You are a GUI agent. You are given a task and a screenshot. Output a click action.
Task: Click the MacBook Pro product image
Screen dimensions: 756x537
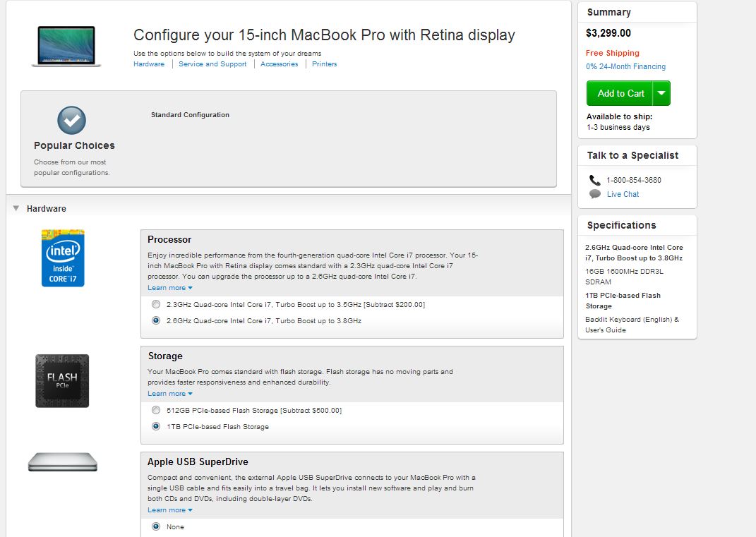coord(66,47)
